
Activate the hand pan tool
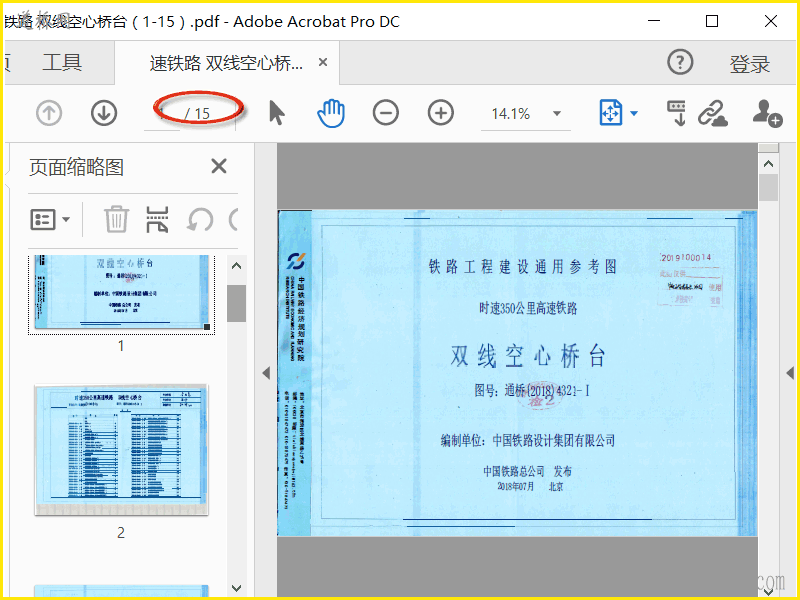click(331, 113)
